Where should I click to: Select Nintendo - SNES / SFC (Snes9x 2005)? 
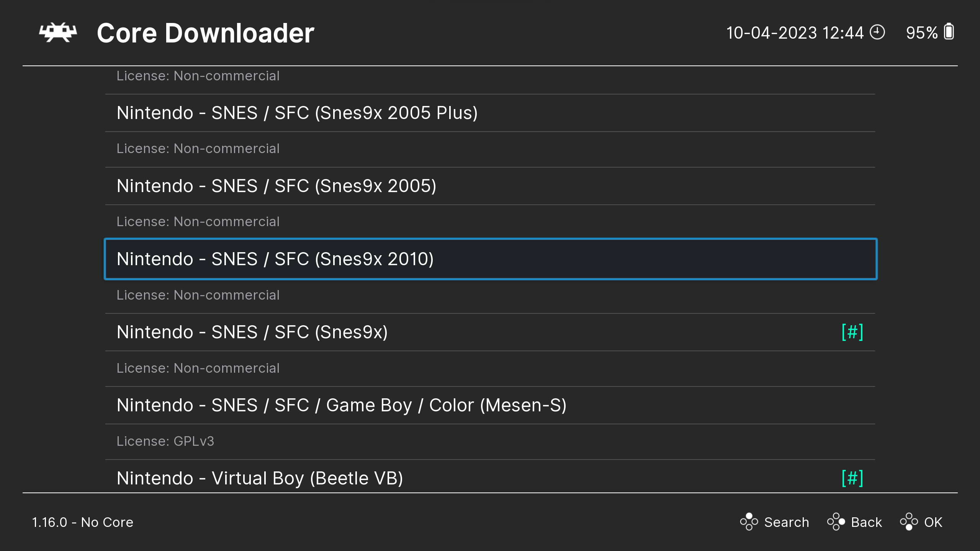490,186
